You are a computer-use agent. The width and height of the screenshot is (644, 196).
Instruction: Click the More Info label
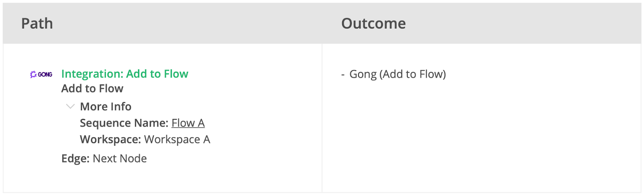(x=105, y=106)
